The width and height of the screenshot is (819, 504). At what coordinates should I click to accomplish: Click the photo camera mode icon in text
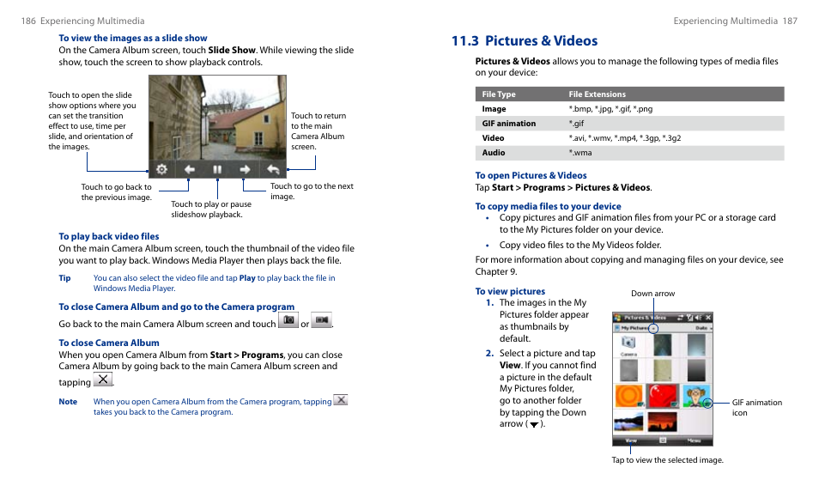(288, 319)
